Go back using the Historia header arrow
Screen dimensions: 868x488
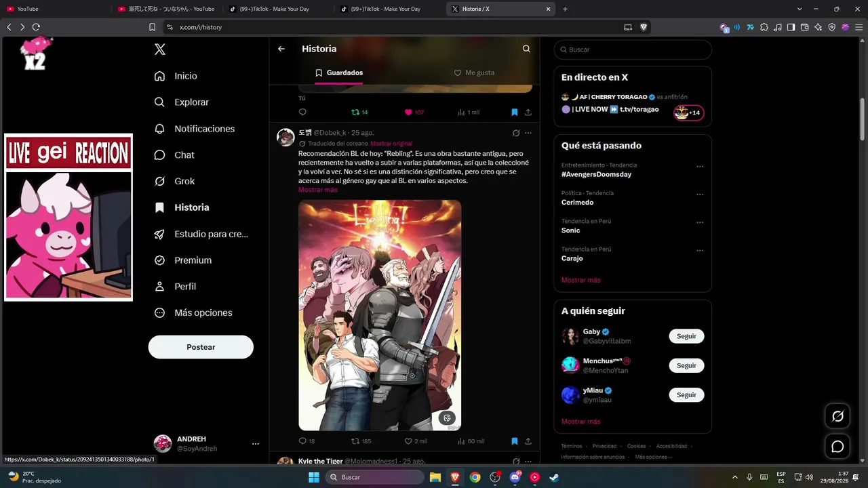pyautogui.click(x=281, y=49)
